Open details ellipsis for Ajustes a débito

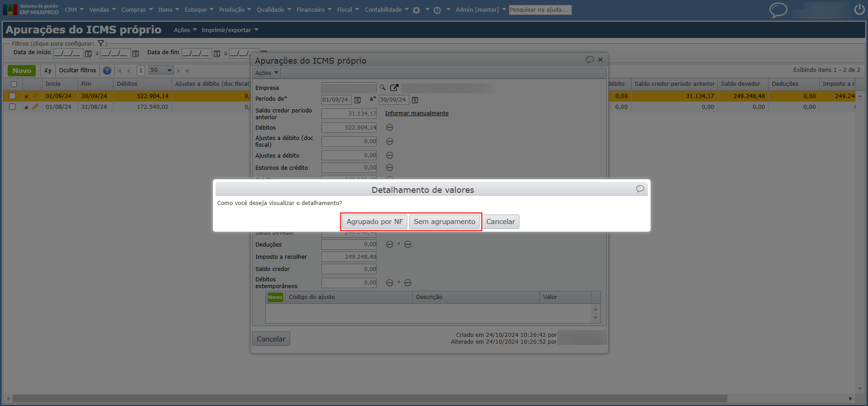[x=390, y=155]
